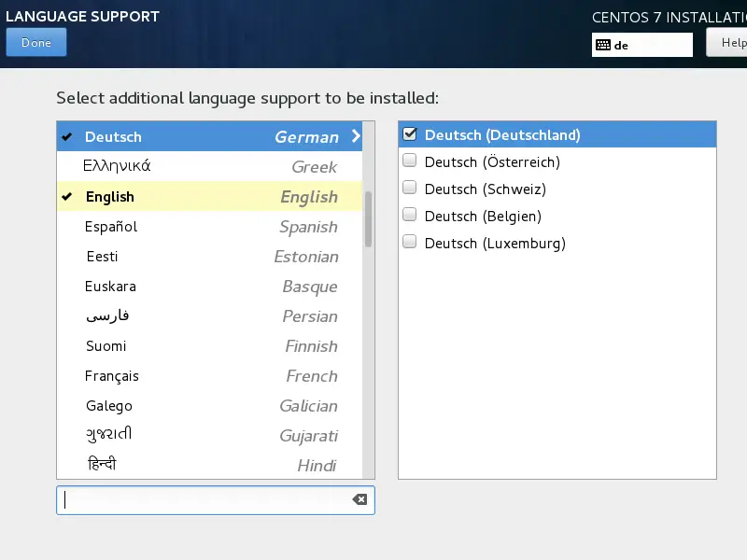The width and height of the screenshot is (747, 560).
Task: Enable the Deutsch (Luxemburg) checkbox
Action: [x=410, y=242]
